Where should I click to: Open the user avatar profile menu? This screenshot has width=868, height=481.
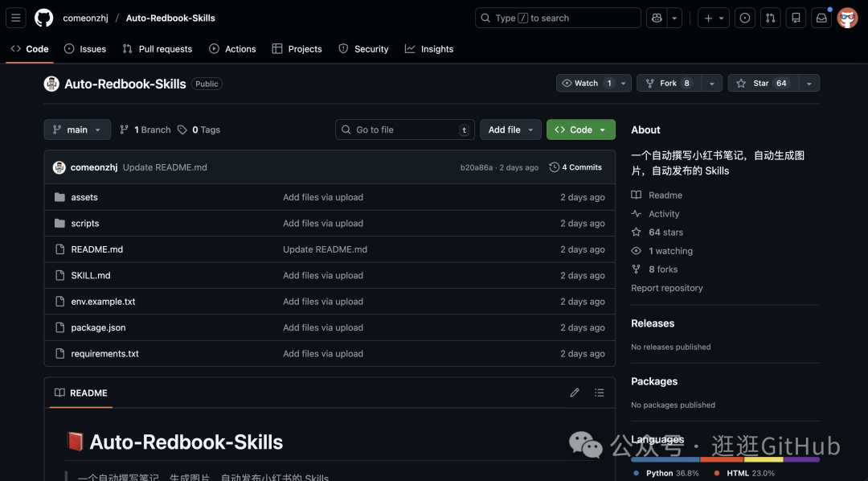pos(847,18)
